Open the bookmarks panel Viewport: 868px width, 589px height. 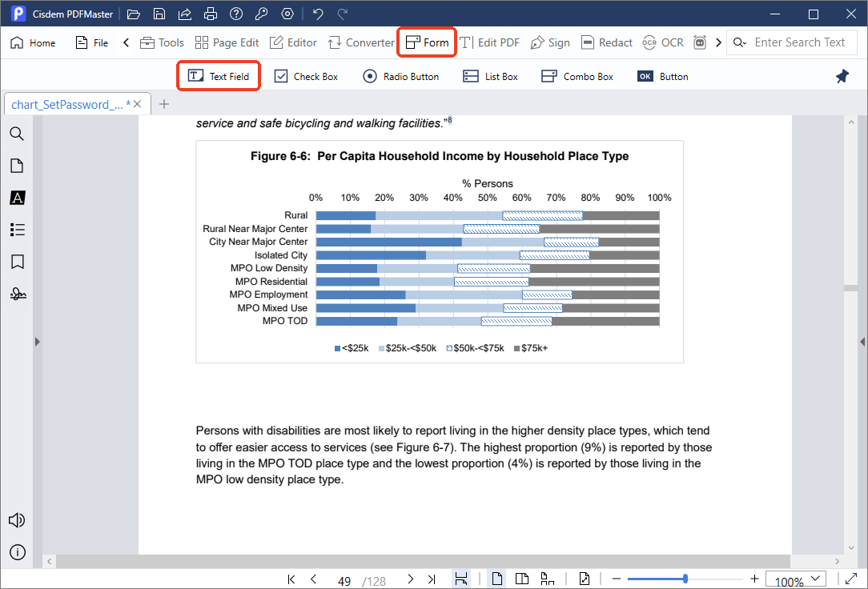[17, 262]
